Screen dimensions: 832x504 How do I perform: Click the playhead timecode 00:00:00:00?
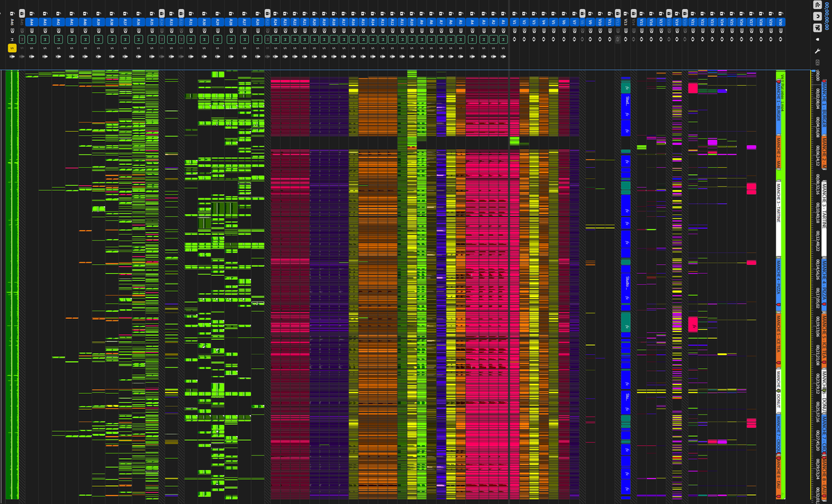(828, 15)
